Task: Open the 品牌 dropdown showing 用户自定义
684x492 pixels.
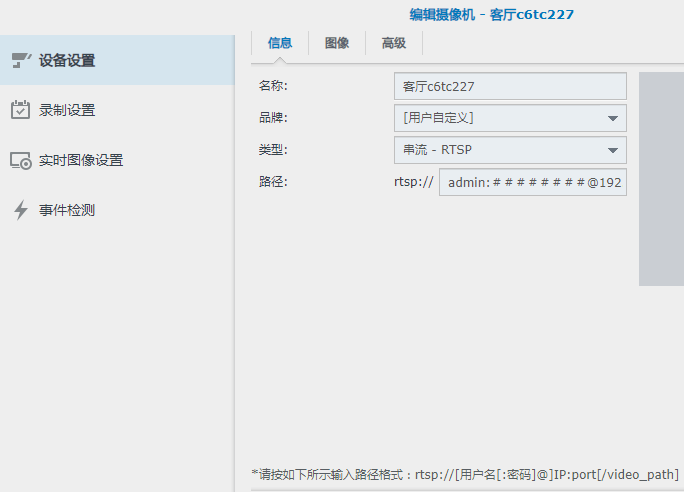Action: point(510,118)
